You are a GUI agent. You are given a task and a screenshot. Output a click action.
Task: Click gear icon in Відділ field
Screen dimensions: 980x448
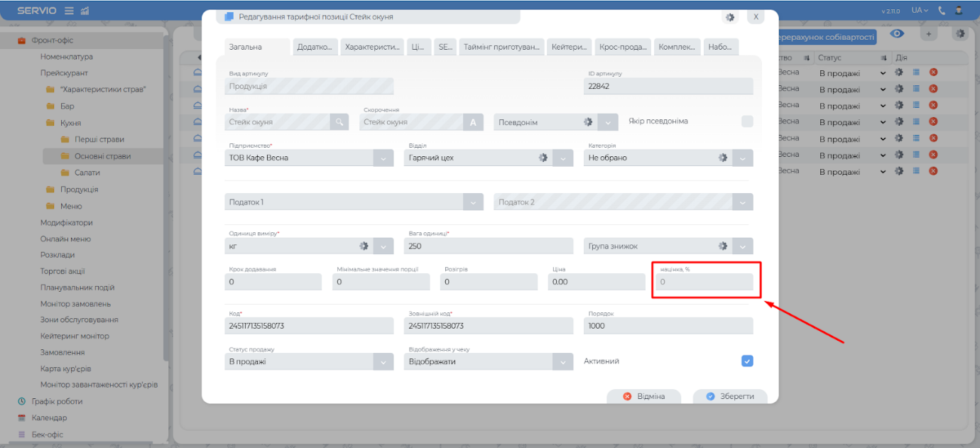(x=543, y=158)
